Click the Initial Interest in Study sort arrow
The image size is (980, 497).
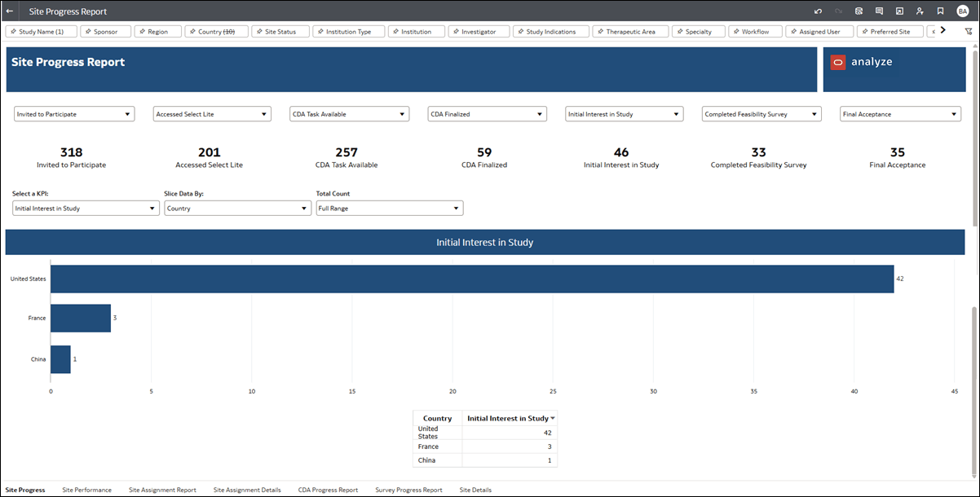point(554,418)
